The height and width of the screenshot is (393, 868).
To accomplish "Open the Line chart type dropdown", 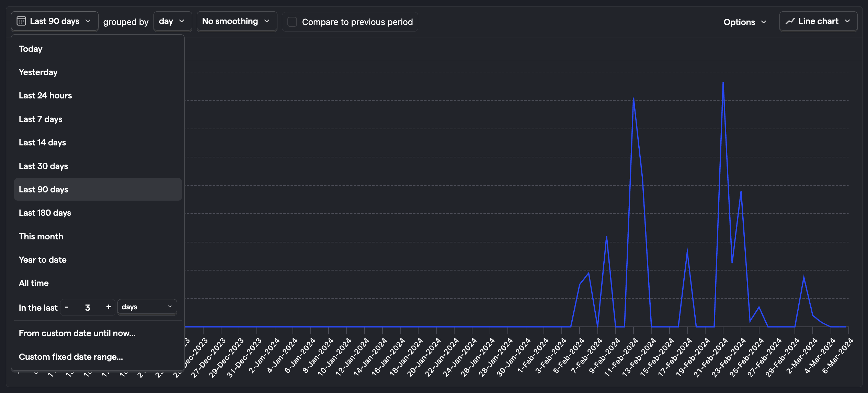I will tap(818, 21).
